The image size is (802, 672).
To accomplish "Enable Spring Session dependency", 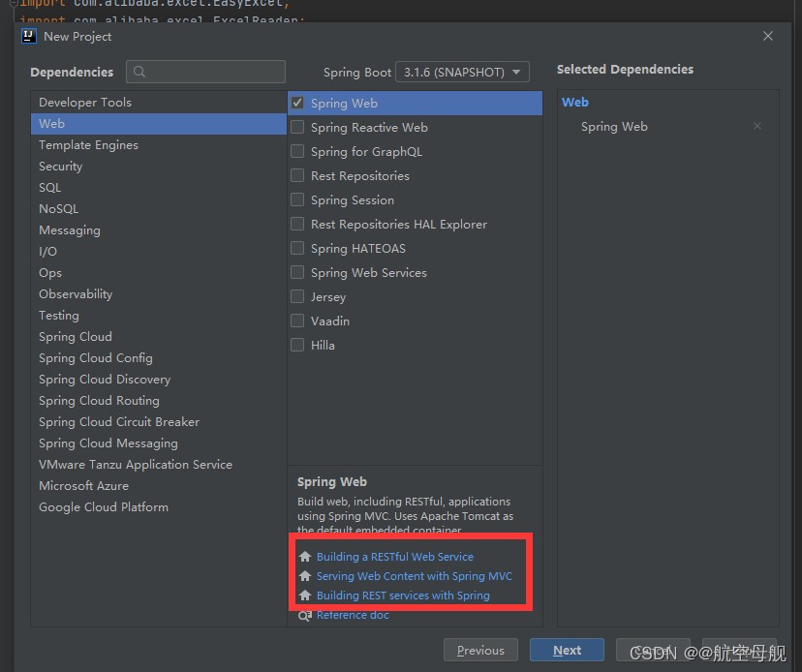I will tap(297, 199).
